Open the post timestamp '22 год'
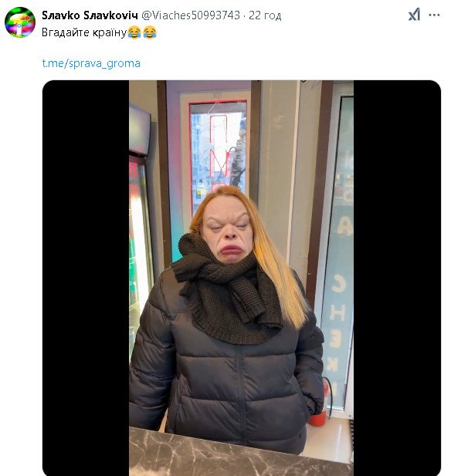The image size is (451, 476). pyautogui.click(x=265, y=15)
